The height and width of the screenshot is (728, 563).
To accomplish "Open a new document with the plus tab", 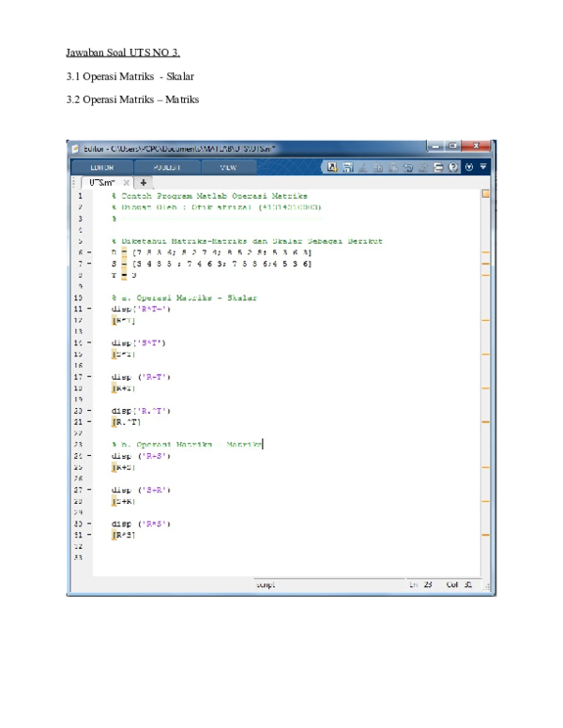I will coord(144,182).
